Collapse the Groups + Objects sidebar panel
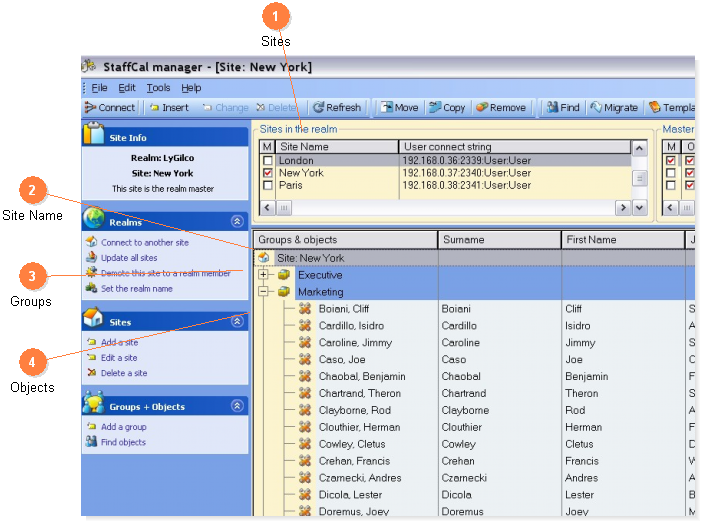 tap(237, 405)
